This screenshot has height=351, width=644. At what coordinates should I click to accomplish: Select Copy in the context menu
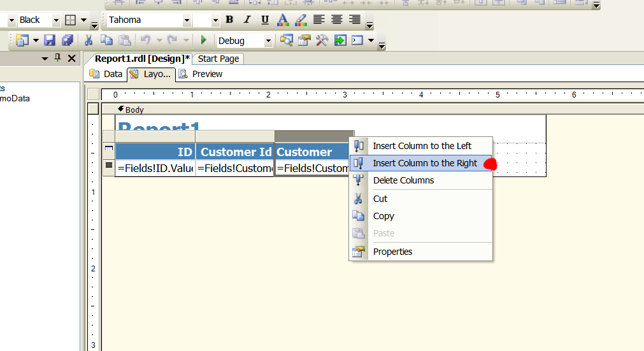click(x=421, y=216)
